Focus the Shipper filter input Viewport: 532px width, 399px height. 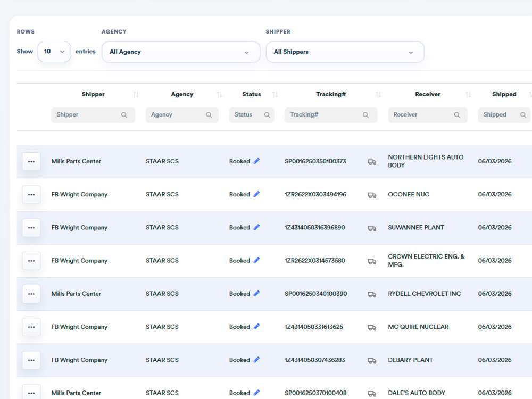93,115
